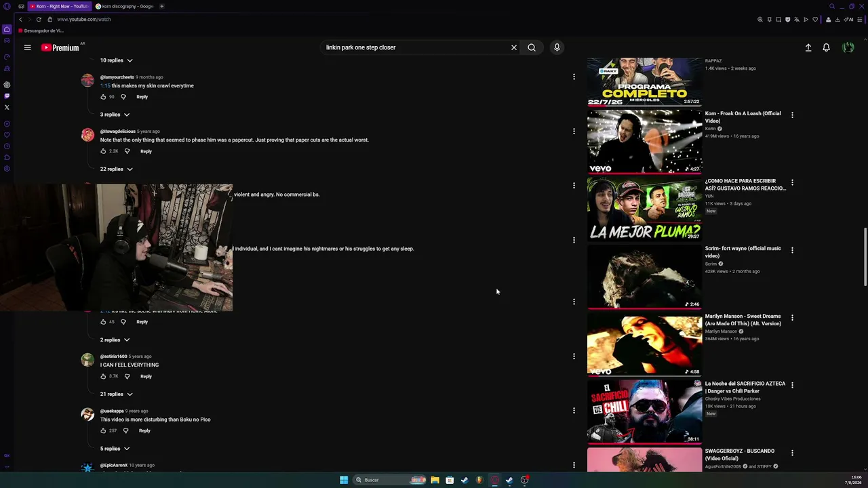868x488 pixels.
Task: Open 'LA MEJOR PLUMA' video thumbnail
Action: pyautogui.click(x=645, y=209)
